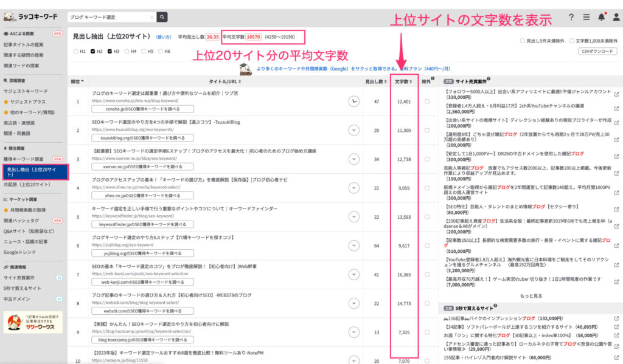Screen dimensions: 623x364
Task: Tick 文字数1,000未満除外 checkbox
Action: [571, 41]
